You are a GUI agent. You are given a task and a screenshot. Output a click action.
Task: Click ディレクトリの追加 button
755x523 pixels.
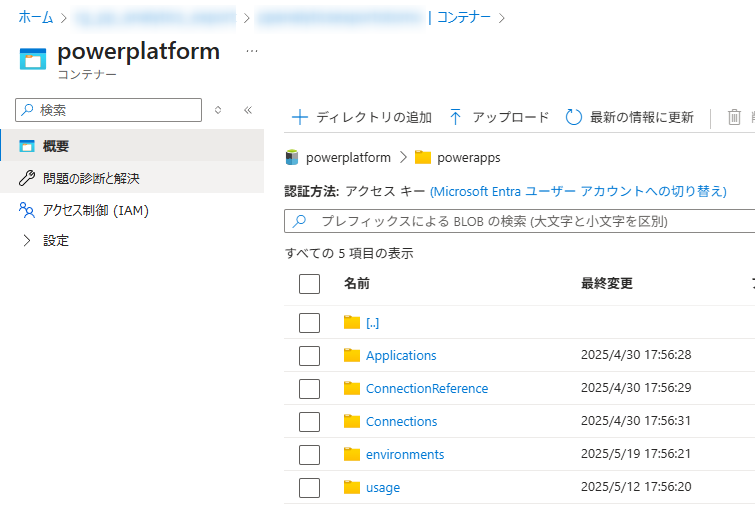point(362,117)
